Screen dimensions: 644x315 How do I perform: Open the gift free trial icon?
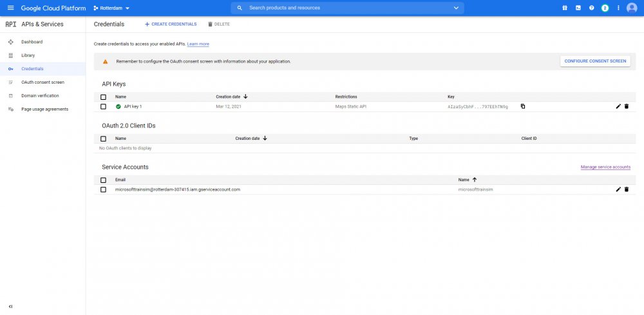pyautogui.click(x=564, y=8)
